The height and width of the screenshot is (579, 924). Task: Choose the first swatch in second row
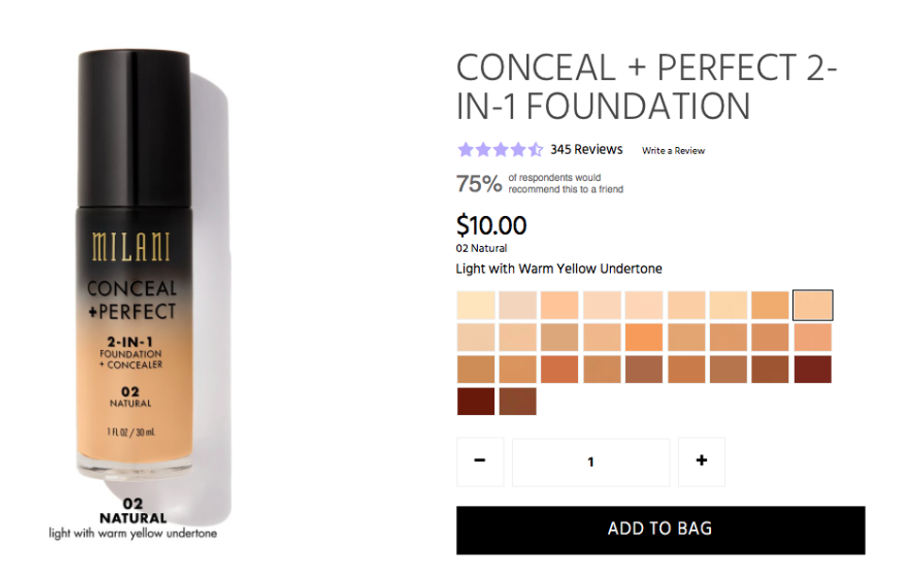476,338
